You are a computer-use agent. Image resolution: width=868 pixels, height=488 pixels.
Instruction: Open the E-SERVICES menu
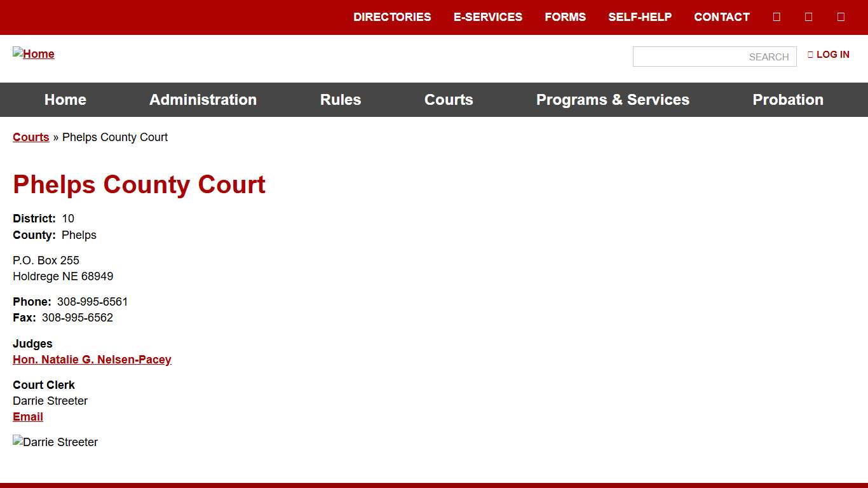(x=488, y=17)
